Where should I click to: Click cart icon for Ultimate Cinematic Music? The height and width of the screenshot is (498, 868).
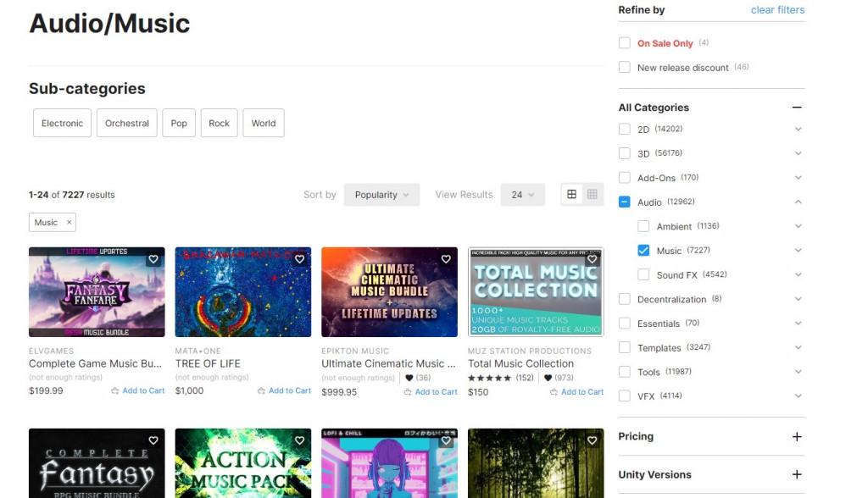point(408,392)
